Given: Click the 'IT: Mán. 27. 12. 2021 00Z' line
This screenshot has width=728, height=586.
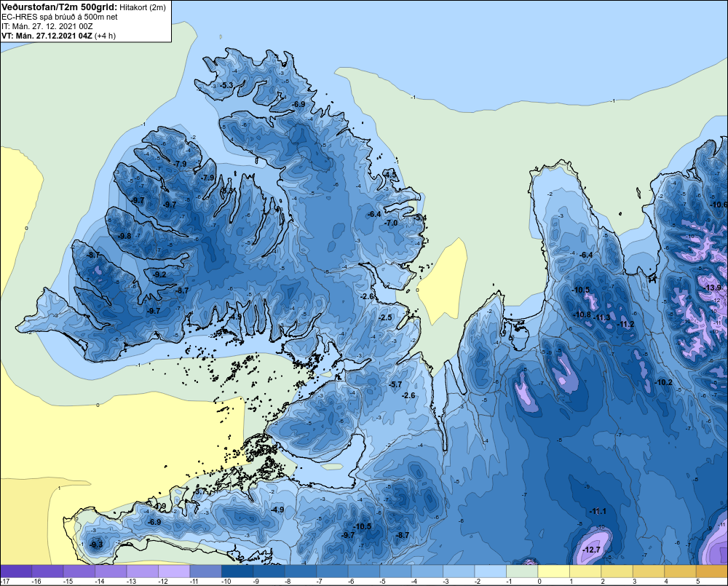Looking at the screenshot, I should (47, 26).
